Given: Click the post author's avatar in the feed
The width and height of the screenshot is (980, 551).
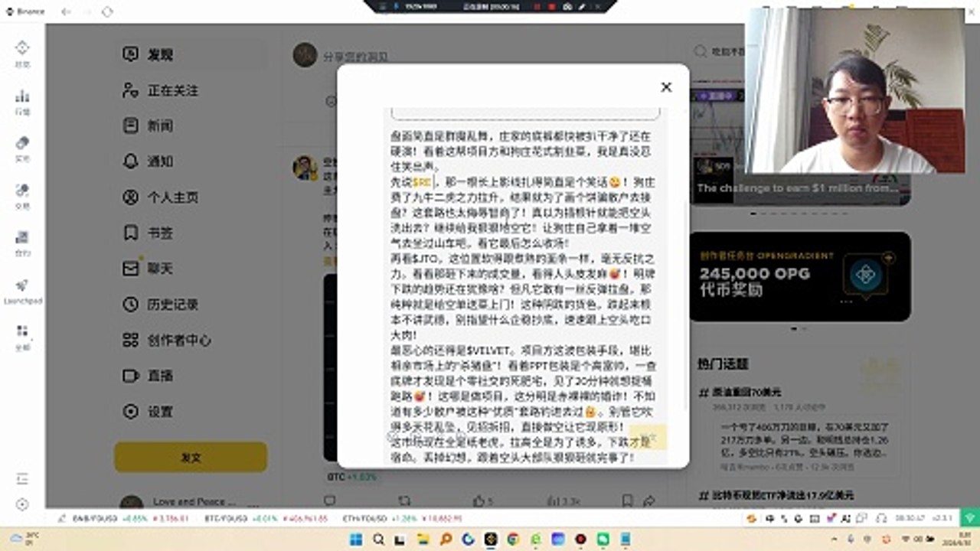Looking at the screenshot, I should point(305,168).
